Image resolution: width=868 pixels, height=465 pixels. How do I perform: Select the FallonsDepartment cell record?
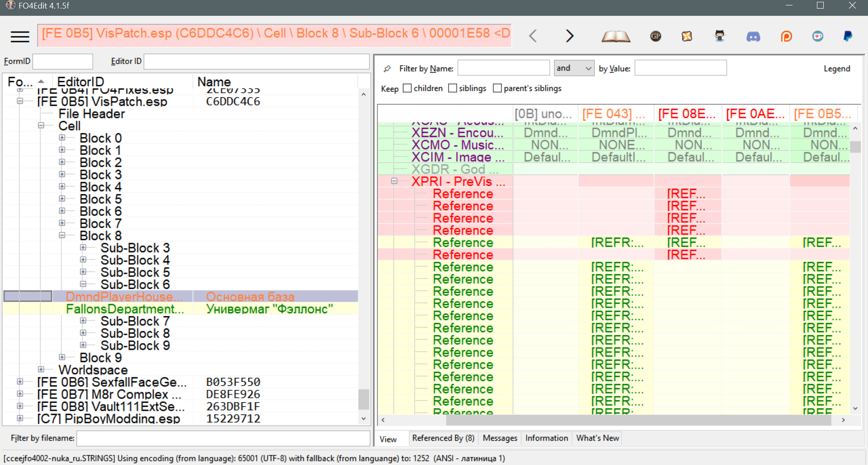125,309
